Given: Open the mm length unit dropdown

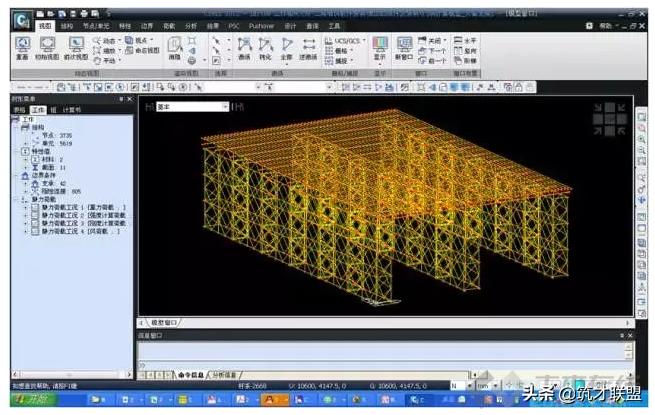Looking at the screenshot, I should coord(496,385).
